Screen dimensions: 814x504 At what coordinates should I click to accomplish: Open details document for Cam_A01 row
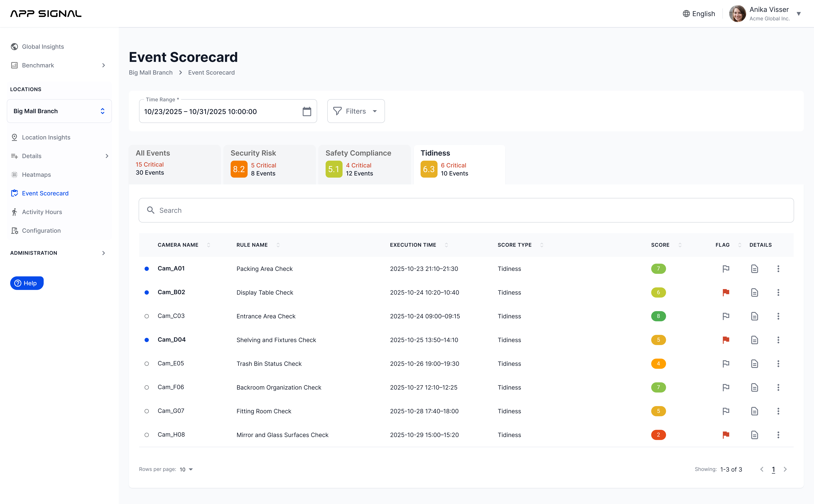point(754,269)
